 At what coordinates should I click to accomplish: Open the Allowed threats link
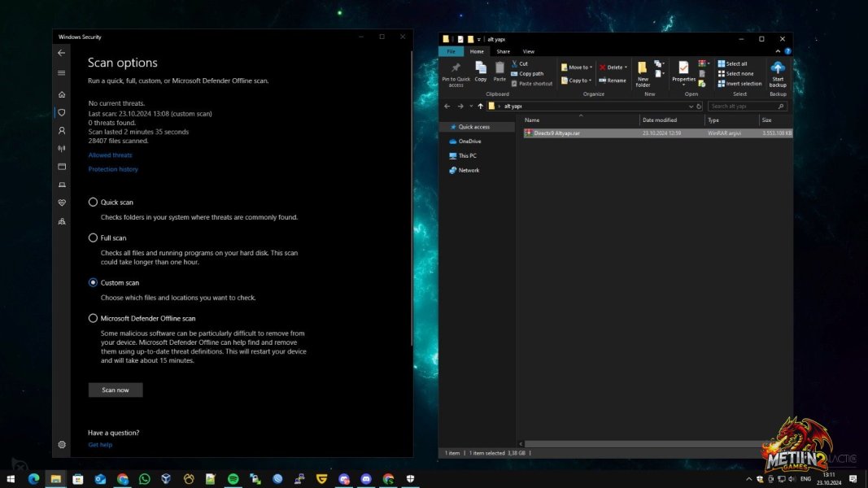pos(110,155)
